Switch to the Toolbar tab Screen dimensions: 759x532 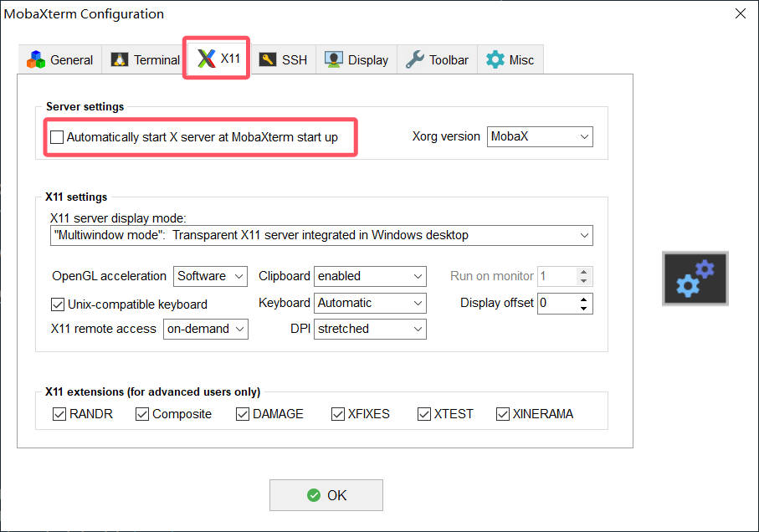click(x=437, y=60)
